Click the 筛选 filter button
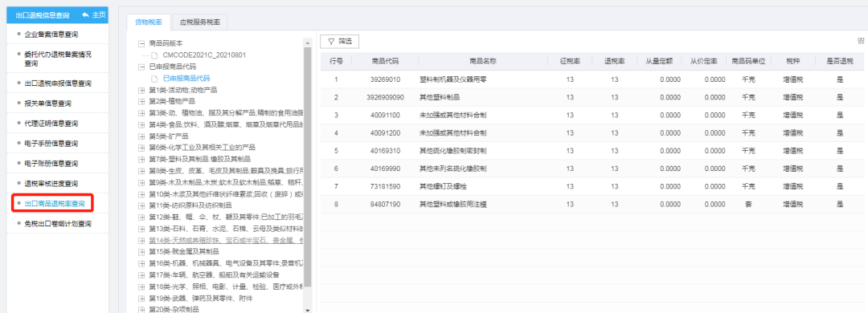The width and height of the screenshot is (868, 313). point(340,42)
